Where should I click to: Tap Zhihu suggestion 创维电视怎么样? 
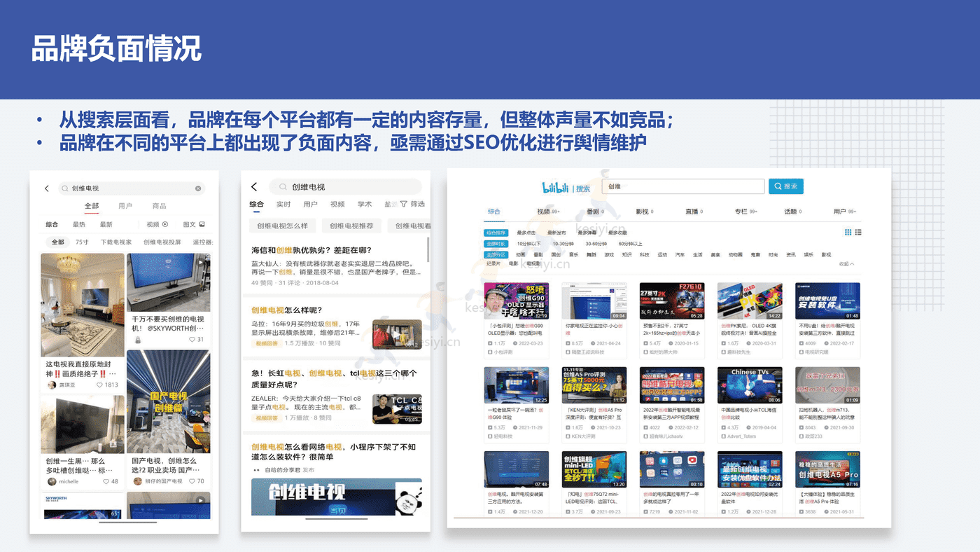coord(282,226)
